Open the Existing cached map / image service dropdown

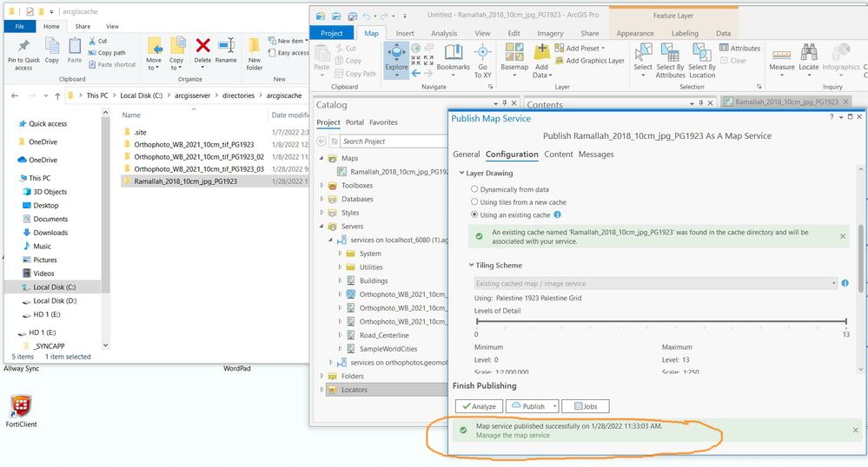[656, 283]
